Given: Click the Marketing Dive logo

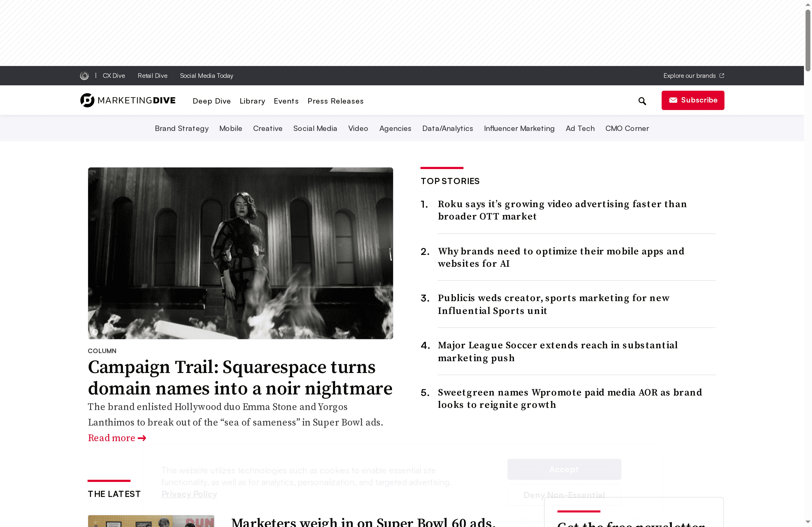Looking at the screenshot, I should [128, 101].
